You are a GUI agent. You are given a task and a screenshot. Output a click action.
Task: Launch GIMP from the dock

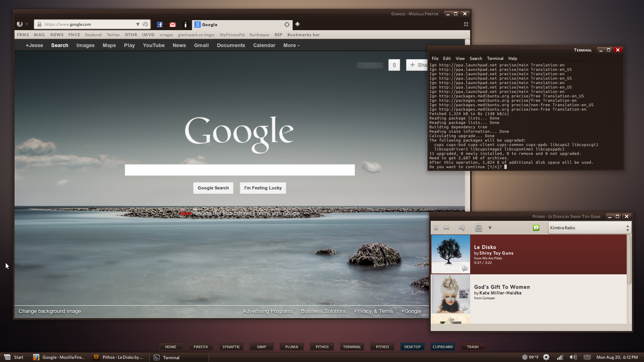click(262, 347)
